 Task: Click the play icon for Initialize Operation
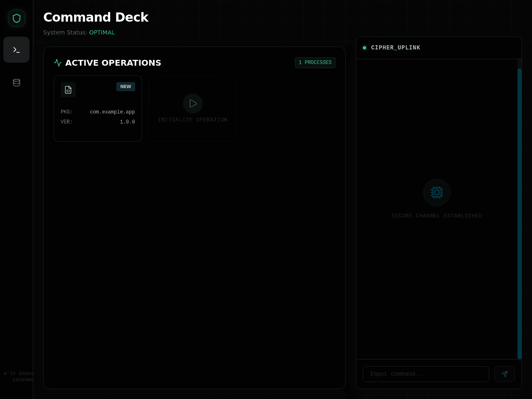tap(193, 103)
